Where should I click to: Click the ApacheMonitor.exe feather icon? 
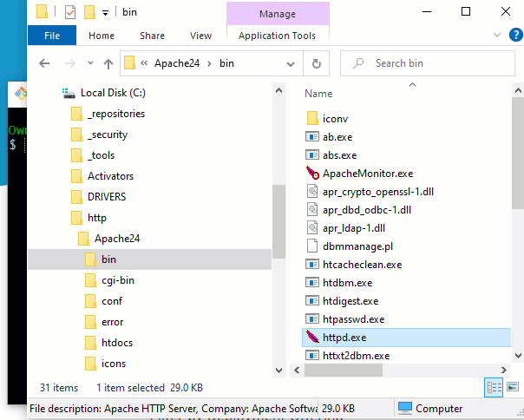(313, 174)
